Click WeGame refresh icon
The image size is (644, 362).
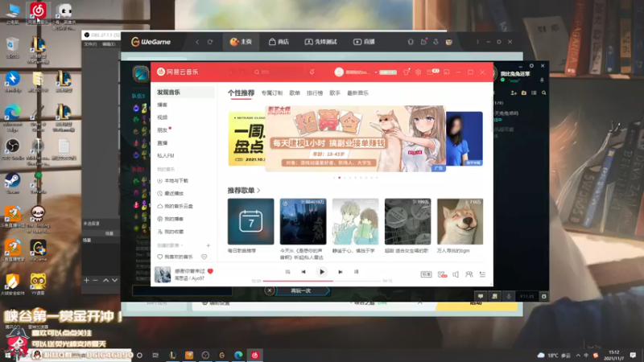tap(210, 42)
